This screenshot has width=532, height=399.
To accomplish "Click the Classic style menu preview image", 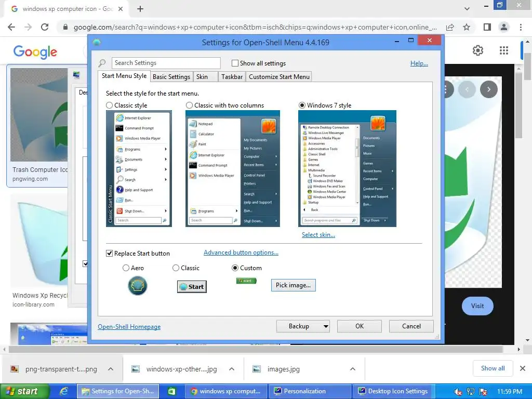I will (x=139, y=169).
